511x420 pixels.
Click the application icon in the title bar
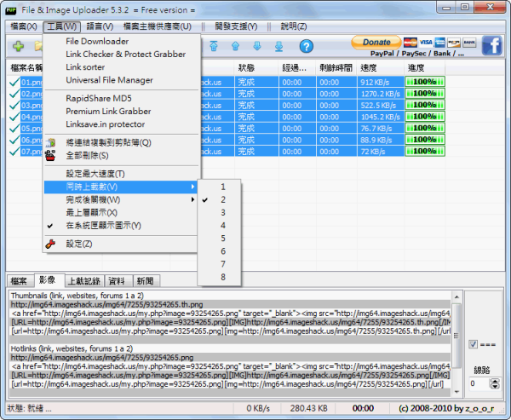point(11,10)
